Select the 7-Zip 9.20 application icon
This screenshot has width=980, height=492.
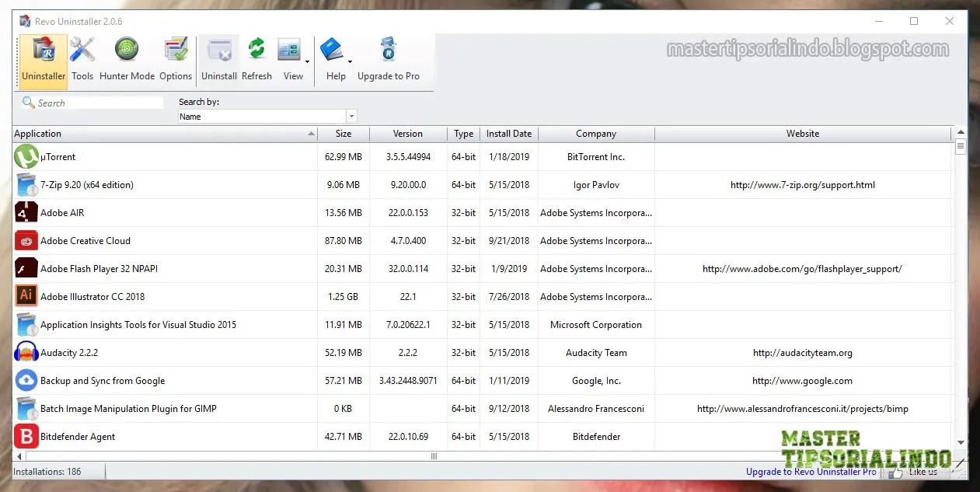(x=26, y=185)
